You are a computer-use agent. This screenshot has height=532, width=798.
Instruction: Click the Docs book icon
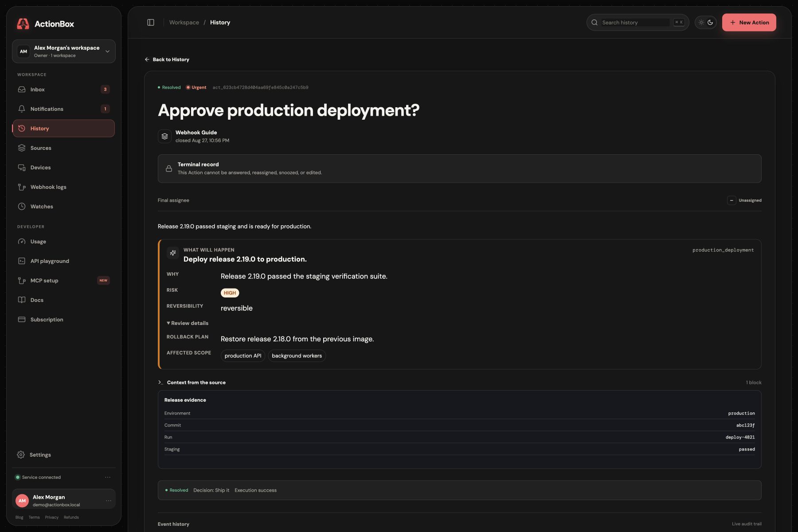click(22, 300)
